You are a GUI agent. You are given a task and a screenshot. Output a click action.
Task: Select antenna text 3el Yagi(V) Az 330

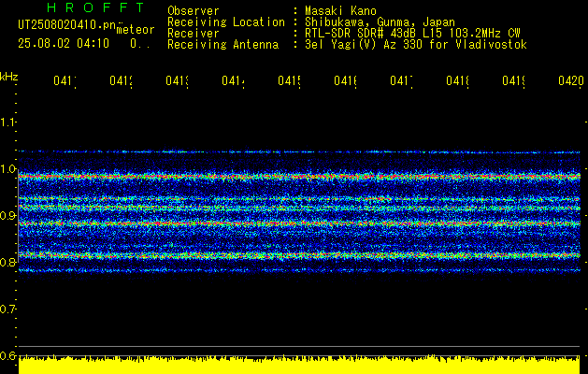click(x=364, y=45)
